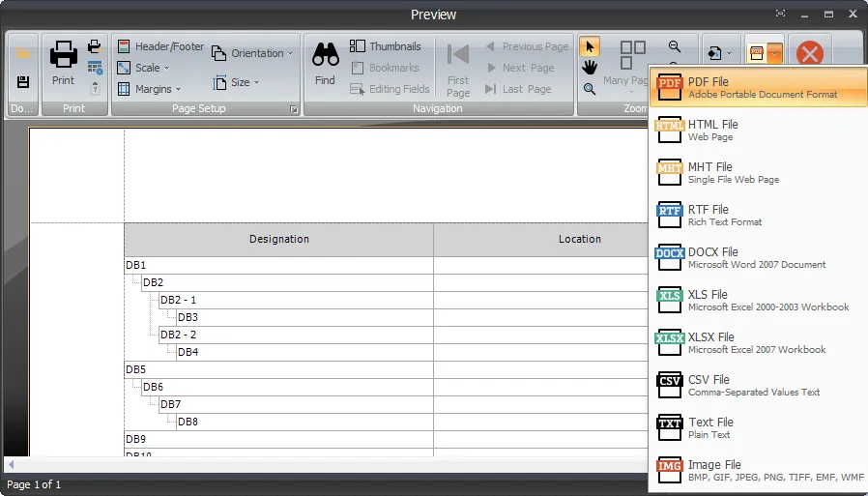Click the horizontal scrollbar left arrow
Screen dimensions: 868x496
[11, 464]
